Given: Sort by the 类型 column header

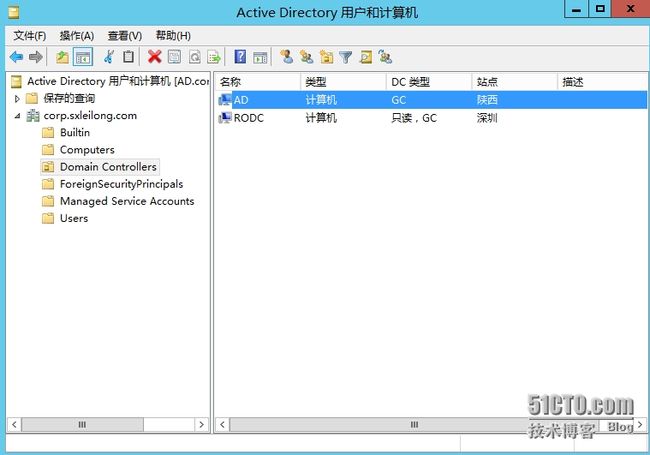Looking at the screenshot, I should [343, 82].
